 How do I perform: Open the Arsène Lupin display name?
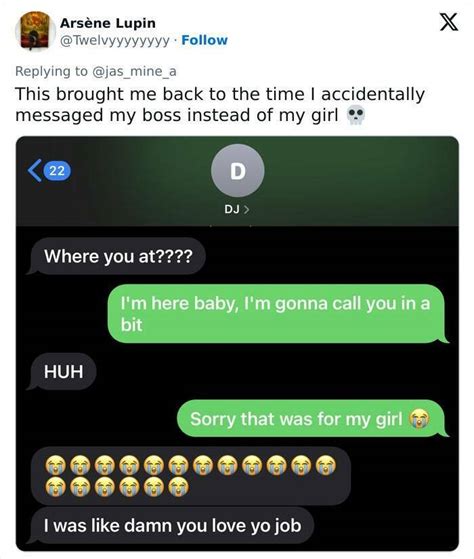tap(108, 23)
